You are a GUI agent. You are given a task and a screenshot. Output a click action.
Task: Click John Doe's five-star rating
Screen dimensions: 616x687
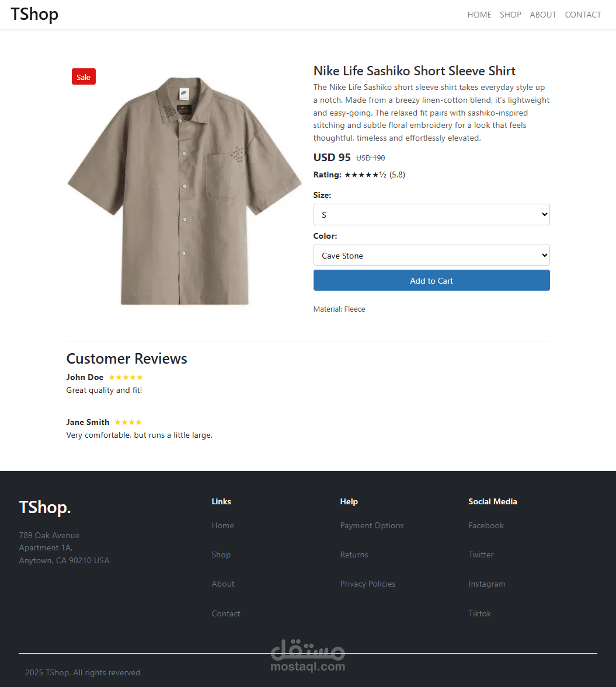coord(126,377)
